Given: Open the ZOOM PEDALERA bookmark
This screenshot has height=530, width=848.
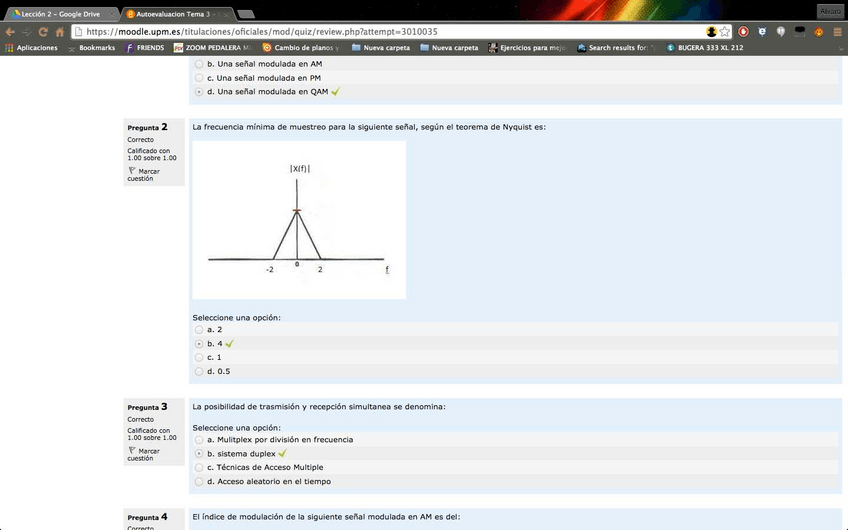Looking at the screenshot, I should coord(213,48).
